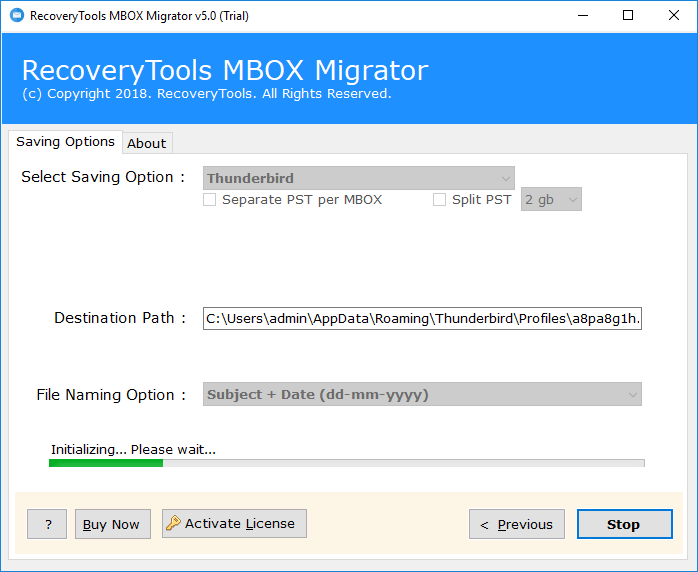Click the Buy Now button
Image resolution: width=698 pixels, height=572 pixels.
[x=113, y=524]
